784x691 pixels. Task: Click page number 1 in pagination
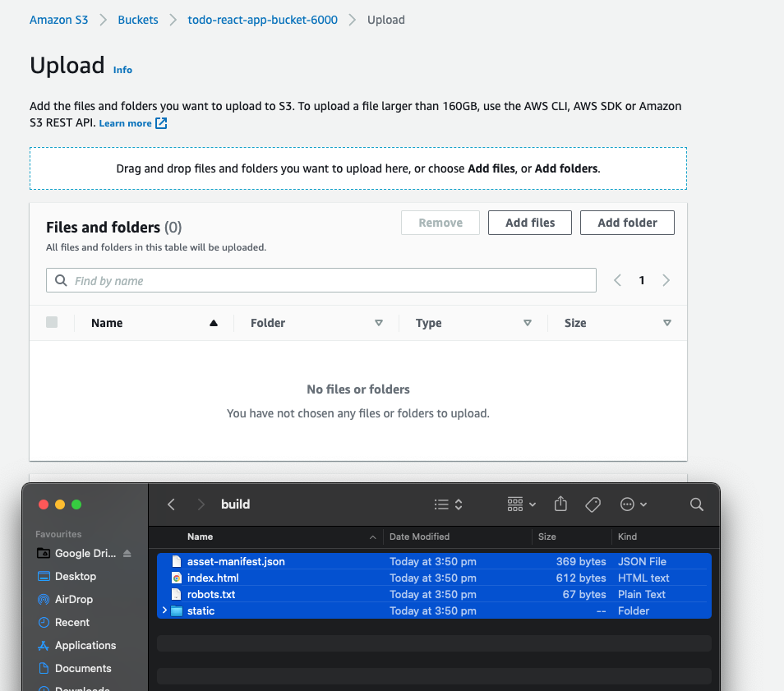[x=642, y=280]
